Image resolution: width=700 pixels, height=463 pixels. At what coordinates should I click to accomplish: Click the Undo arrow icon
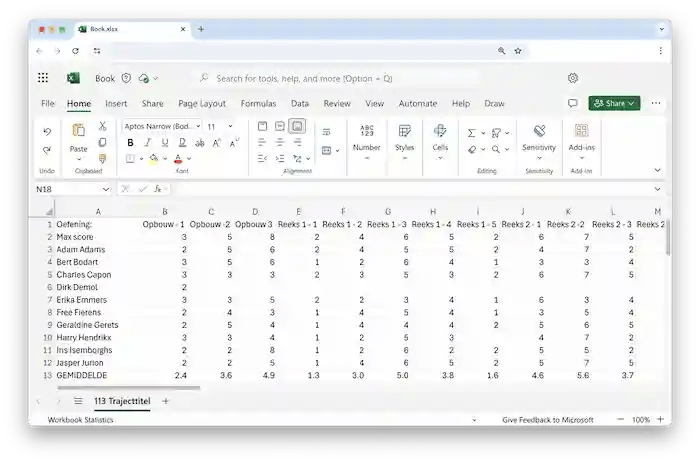(x=47, y=132)
